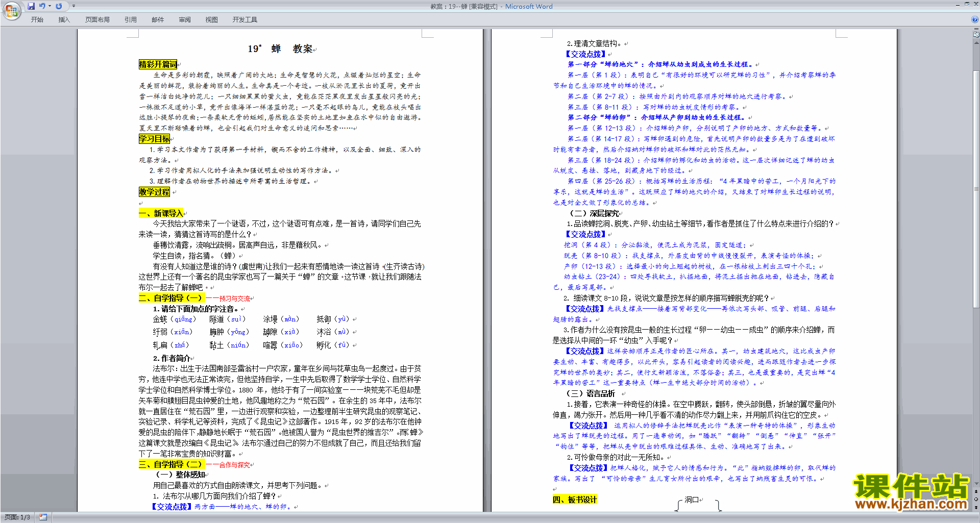Click the heading 二、自学指导（一）

171,298
